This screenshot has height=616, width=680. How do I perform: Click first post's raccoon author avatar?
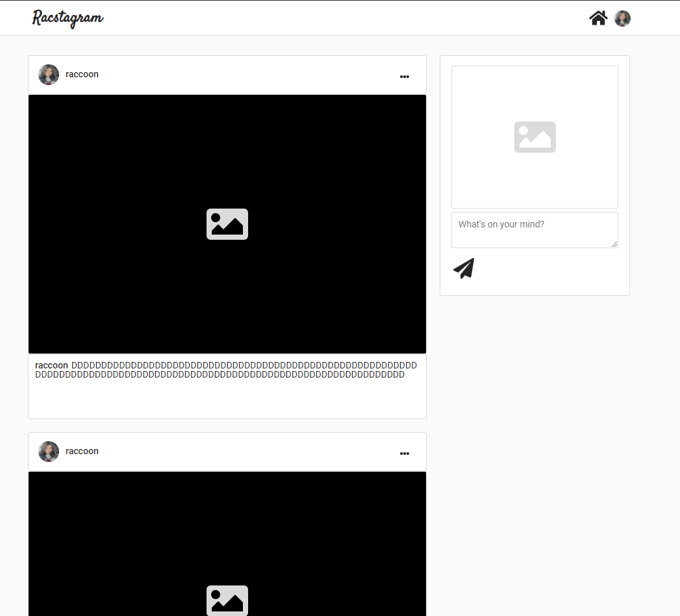click(49, 75)
